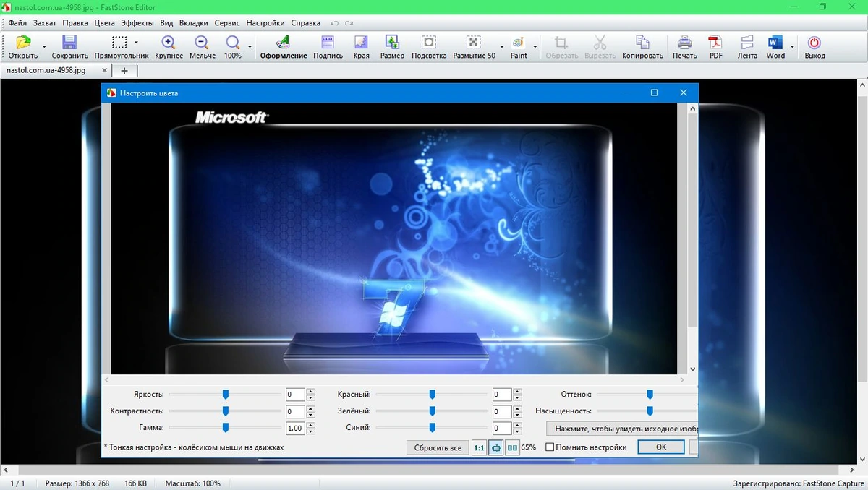Viewport: 868px width, 490px height.
Task: Click the Гамма slider handle
Action: (226, 427)
